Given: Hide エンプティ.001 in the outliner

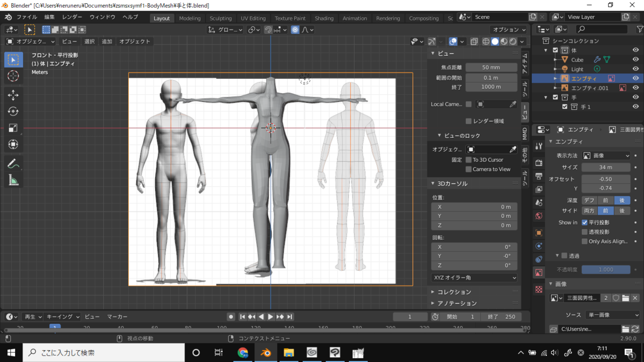Looking at the screenshot, I should tap(635, 88).
